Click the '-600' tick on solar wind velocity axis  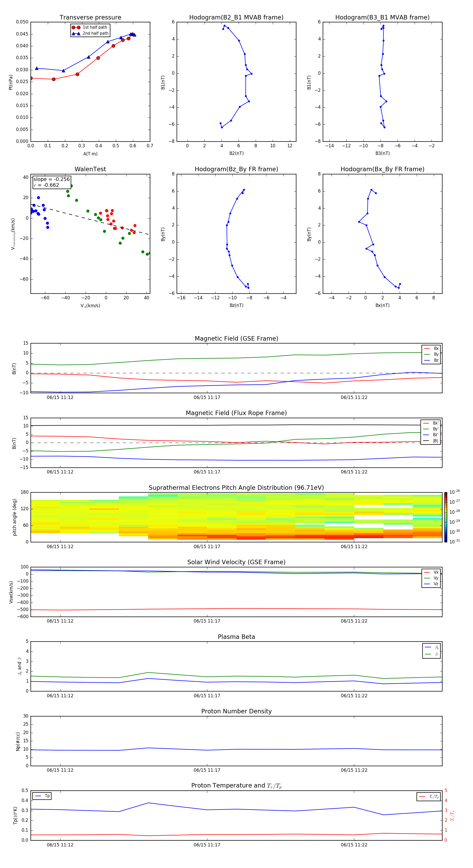pyautogui.click(x=23, y=617)
